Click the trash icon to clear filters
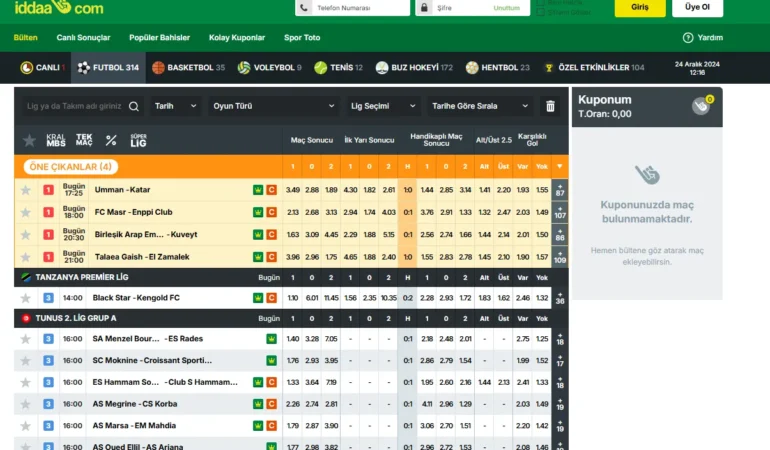The image size is (770, 450). (550, 106)
